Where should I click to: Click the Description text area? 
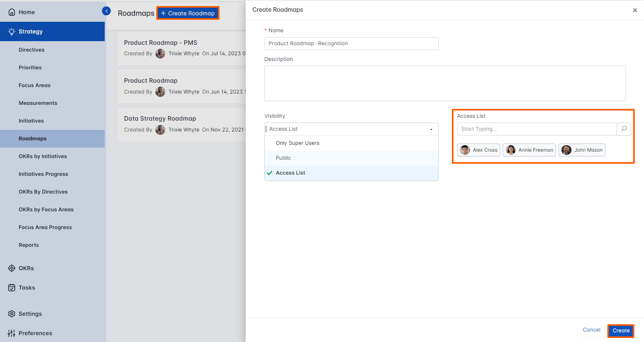(445, 83)
